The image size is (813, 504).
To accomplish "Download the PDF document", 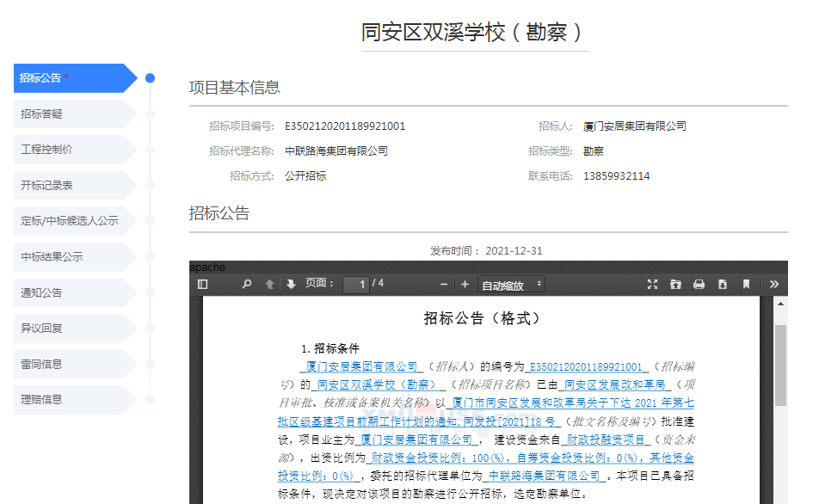I will (723, 285).
